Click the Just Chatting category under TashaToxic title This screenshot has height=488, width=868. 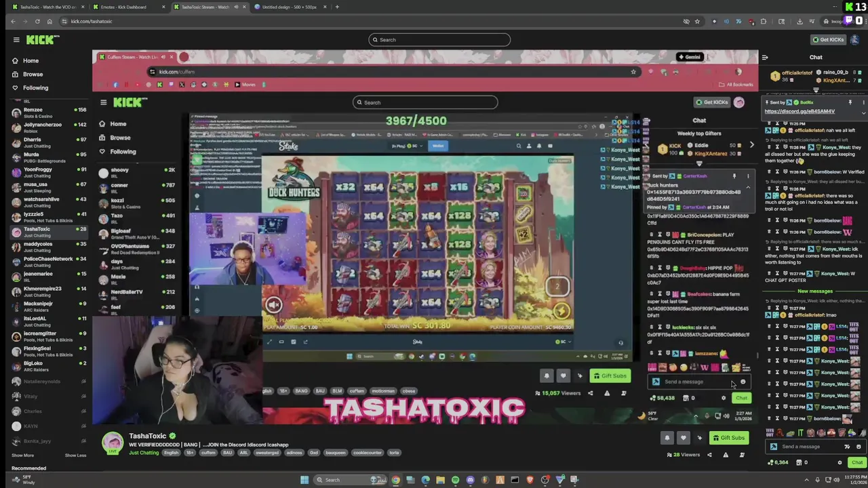point(143,453)
